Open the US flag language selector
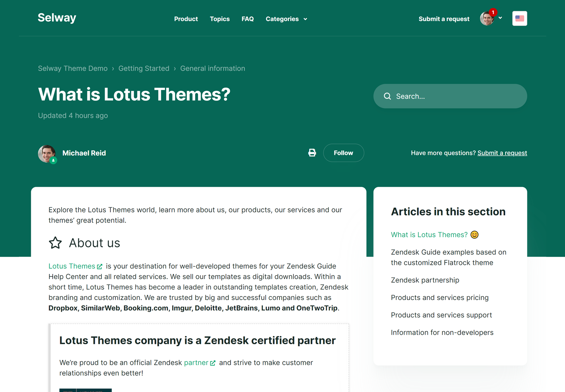The height and width of the screenshot is (392, 565). pos(519,18)
